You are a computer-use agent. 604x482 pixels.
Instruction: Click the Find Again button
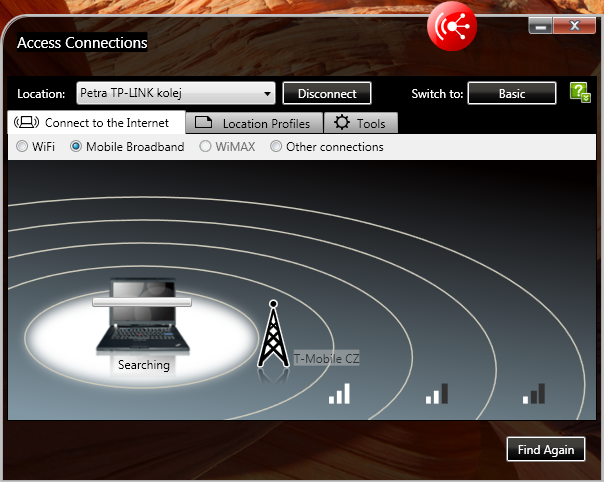(x=545, y=450)
